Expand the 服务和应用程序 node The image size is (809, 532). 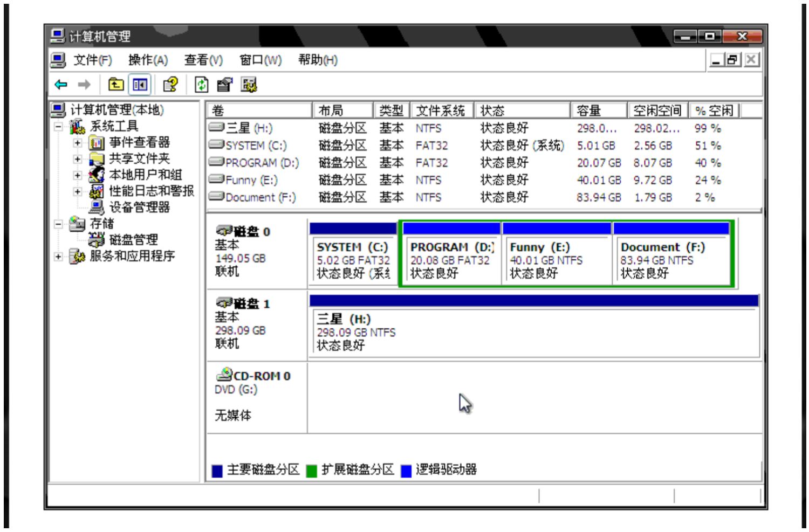(x=58, y=257)
